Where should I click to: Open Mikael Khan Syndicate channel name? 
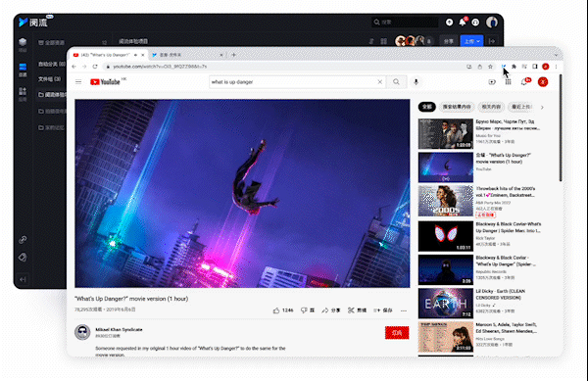point(119,330)
